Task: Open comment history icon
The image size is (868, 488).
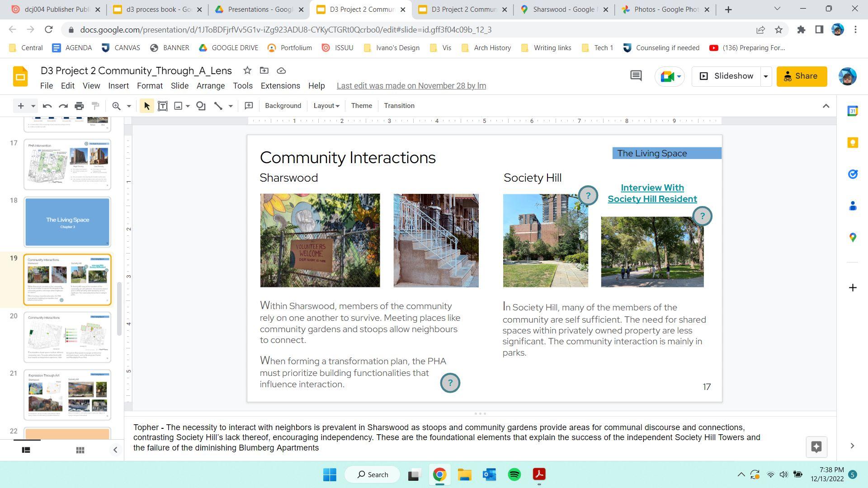Action: [x=636, y=76]
